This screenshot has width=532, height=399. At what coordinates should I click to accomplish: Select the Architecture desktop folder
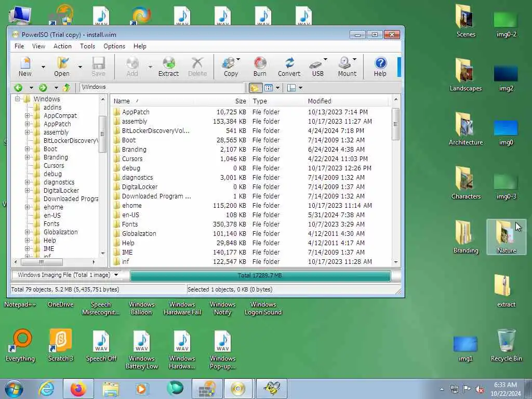(465, 129)
